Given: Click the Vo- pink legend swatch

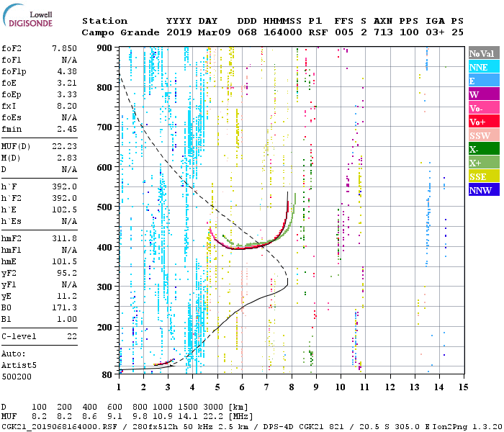Looking at the screenshot, I should click(x=484, y=107).
